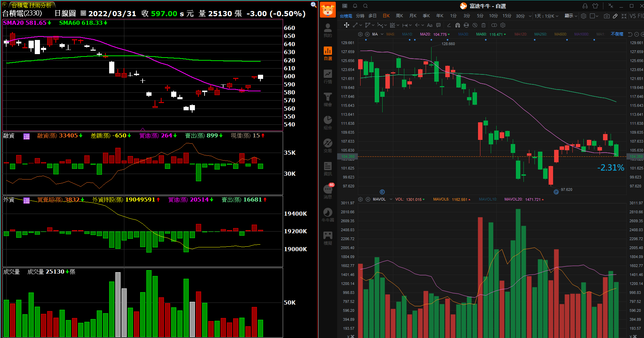This screenshot has width=644, height=338.
Task: Open 資訊 news in the sidebar
Action: (x=328, y=169)
